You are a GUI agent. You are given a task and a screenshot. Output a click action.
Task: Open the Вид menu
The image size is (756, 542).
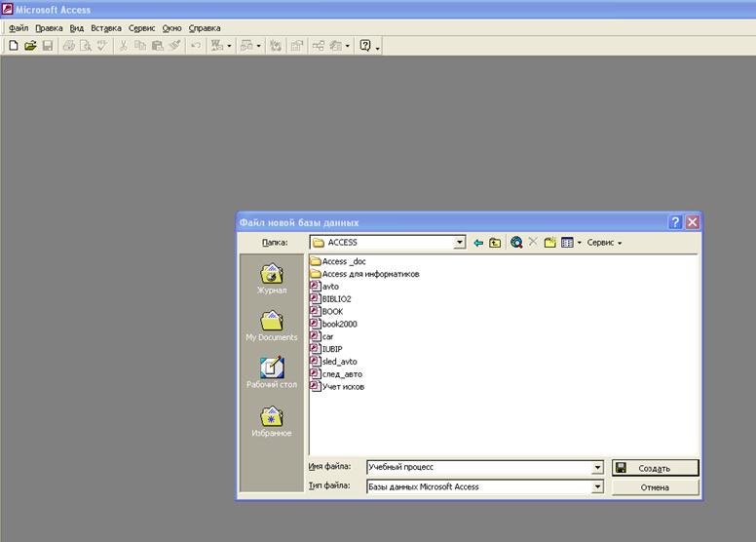point(77,28)
